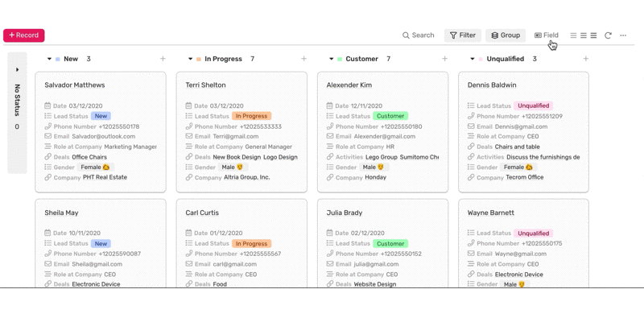
Task: Click the Customer color tag on Alexender Kim
Action: point(390,116)
